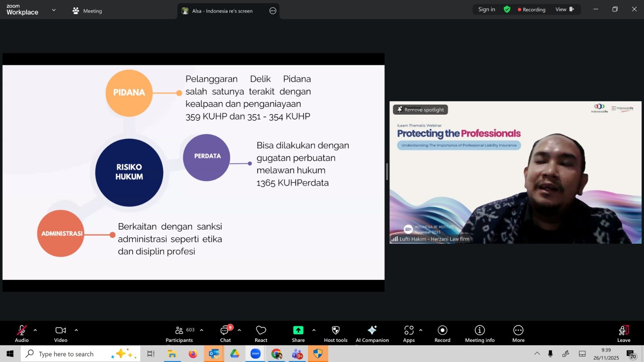Expand the share options arrow beside Share
Screen dimensions: 644x362
point(314,330)
